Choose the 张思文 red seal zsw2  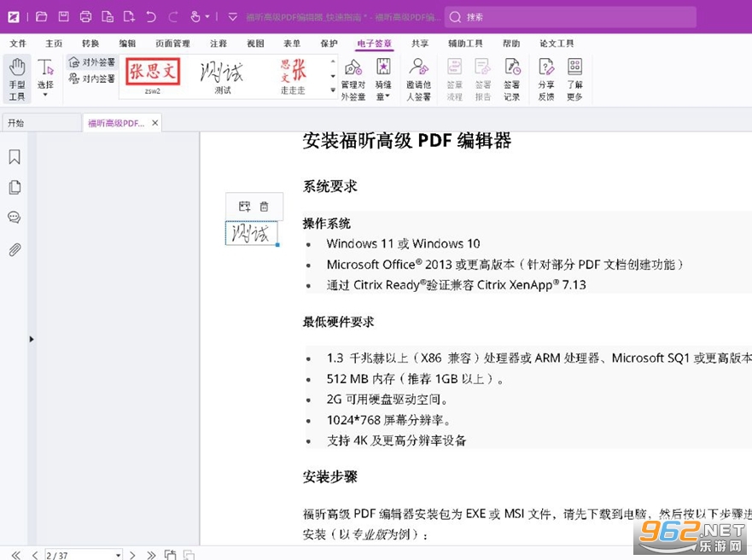click(x=153, y=76)
